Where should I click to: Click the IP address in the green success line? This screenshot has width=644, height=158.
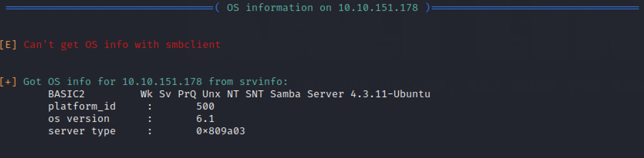162,82
